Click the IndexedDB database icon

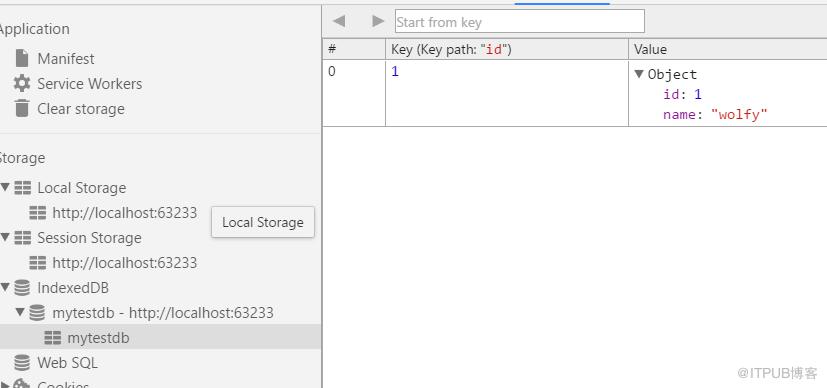22,288
